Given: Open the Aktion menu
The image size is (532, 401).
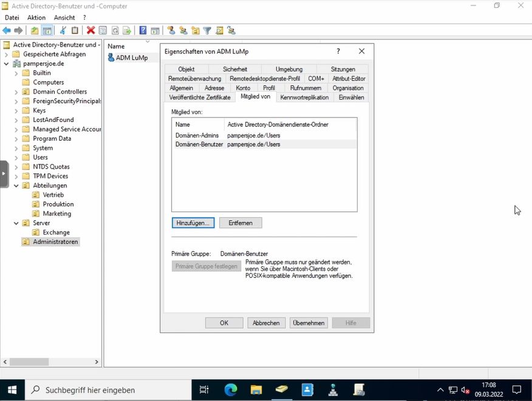Looking at the screenshot, I should 36,18.
